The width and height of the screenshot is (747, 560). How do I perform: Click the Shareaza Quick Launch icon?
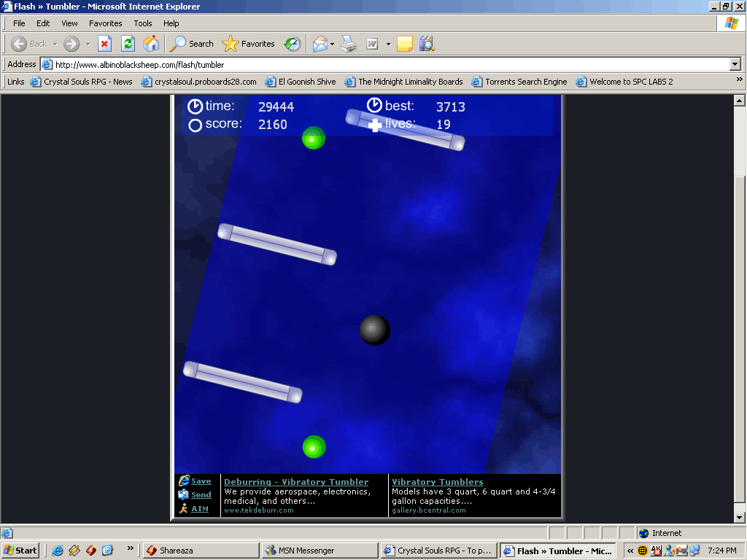[x=90, y=551]
